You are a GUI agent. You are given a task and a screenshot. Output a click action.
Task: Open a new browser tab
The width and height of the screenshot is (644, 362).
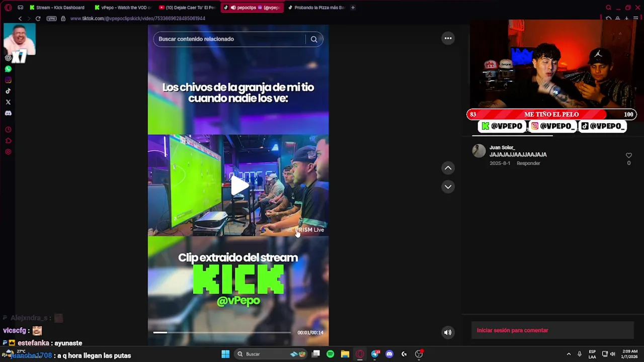pyautogui.click(x=353, y=8)
